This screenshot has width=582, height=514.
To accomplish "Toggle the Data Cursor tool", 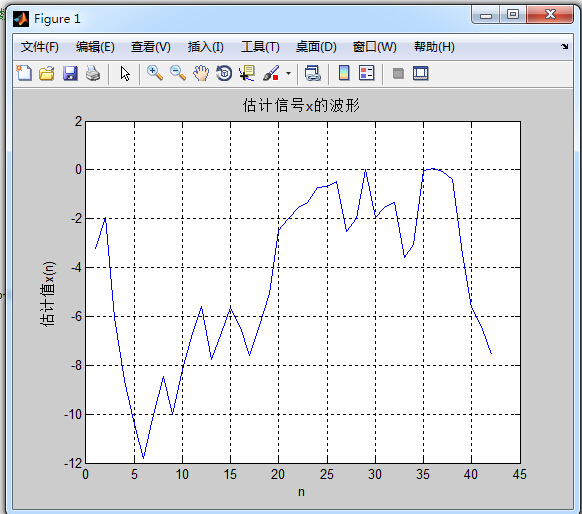I will click(247, 73).
